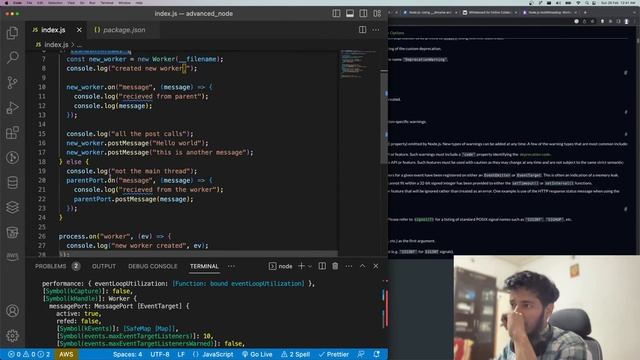Click the editor minimap
The width and height of the screenshot is (640, 360).
[x=358, y=64]
